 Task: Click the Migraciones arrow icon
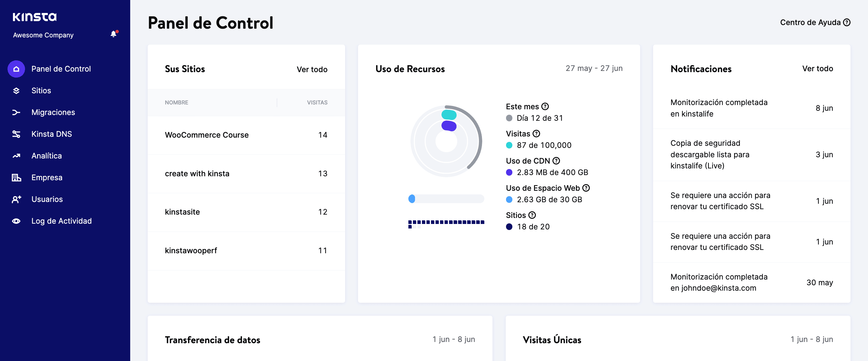coord(16,112)
